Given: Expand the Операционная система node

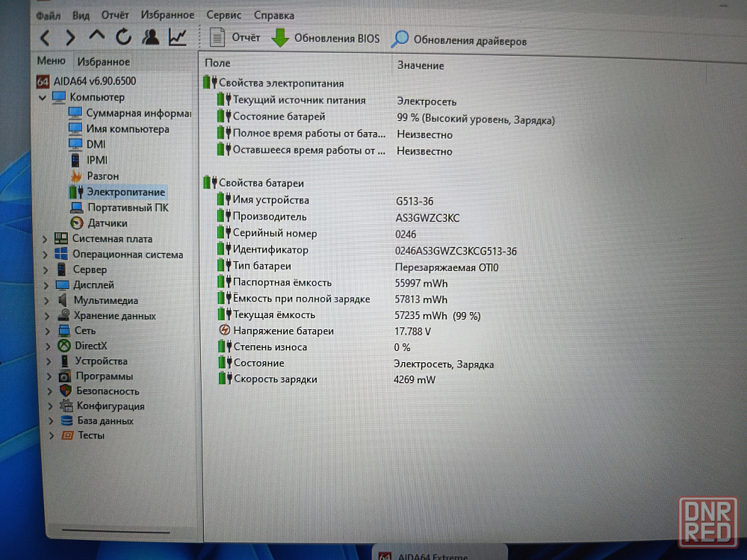Looking at the screenshot, I should click(x=45, y=255).
